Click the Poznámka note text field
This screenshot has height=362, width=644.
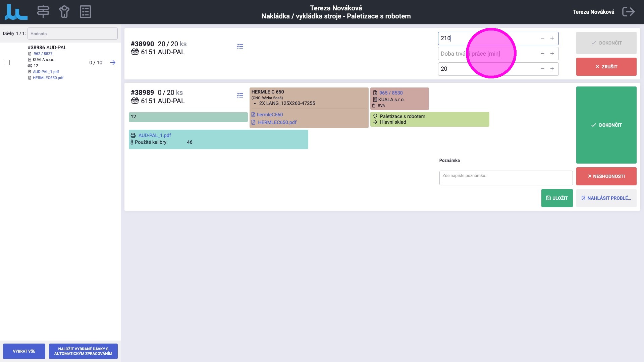click(x=505, y=178)
